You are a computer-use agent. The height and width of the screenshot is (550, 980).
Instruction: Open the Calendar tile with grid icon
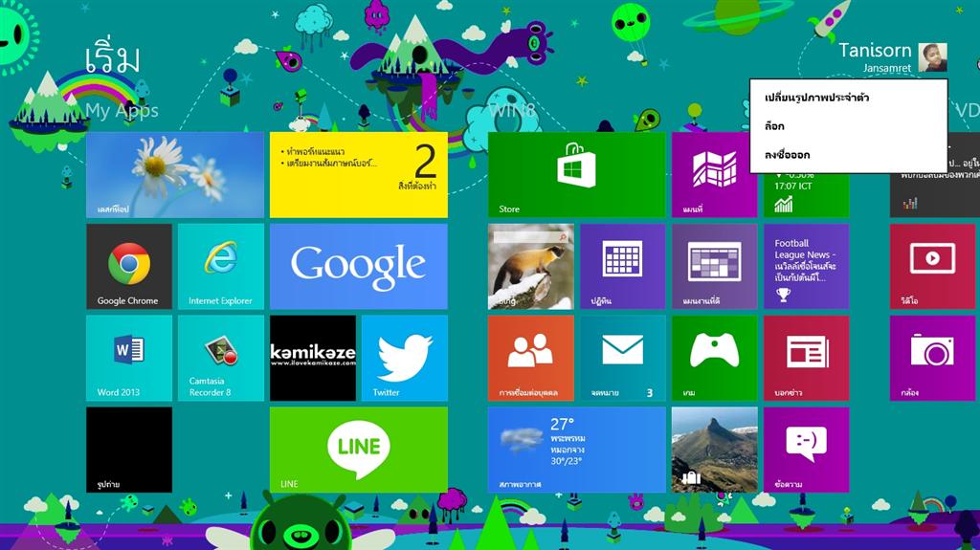(x=622, y=266)
